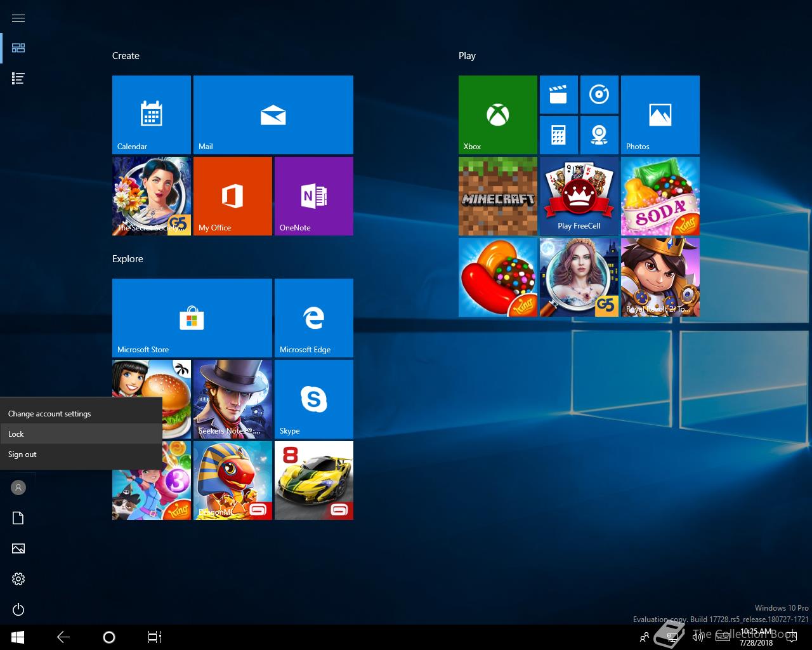Select Lock from the account menu
Image resolution: width=812 pixels, height=650 pixels.
81,434
